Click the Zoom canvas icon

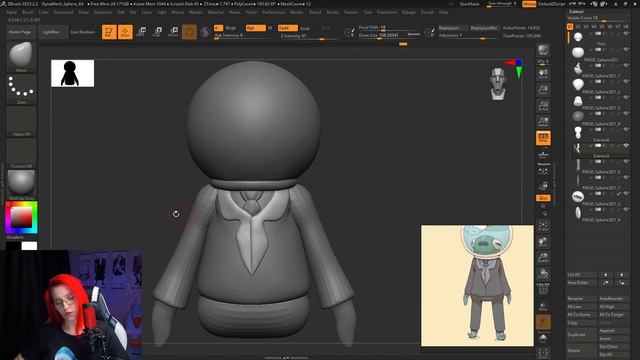543,90
